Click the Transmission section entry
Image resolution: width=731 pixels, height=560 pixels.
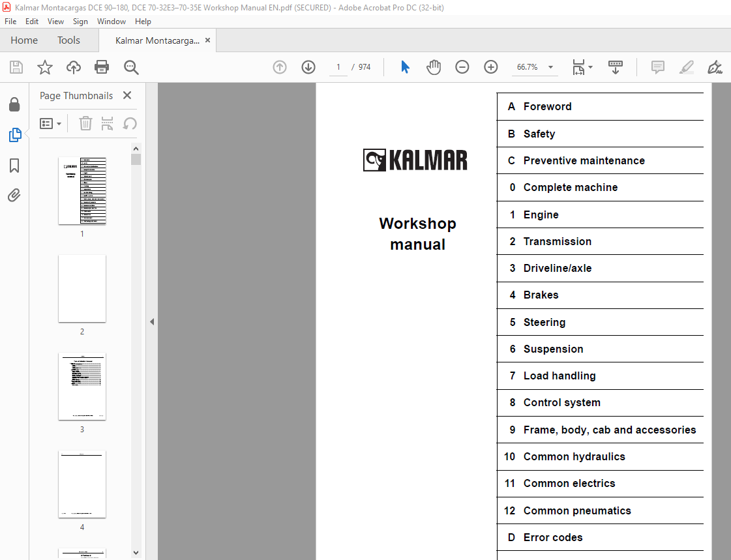pyautogui.click(x=600, y=241)
